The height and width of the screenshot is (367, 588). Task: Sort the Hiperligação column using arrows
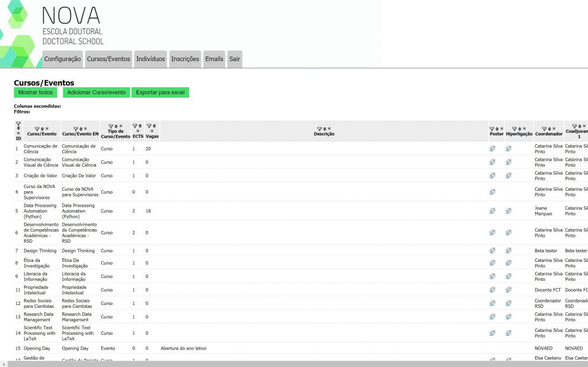[x=519, y=129]
